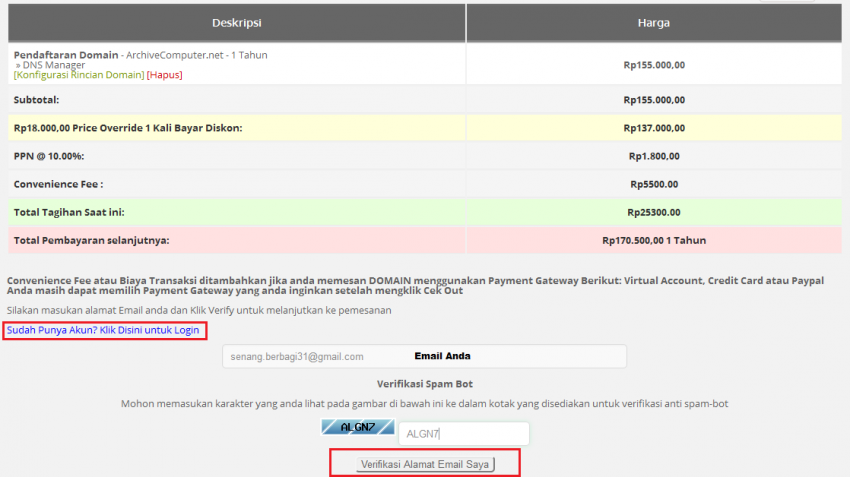The height and width of the screenshot is (477, 850).
Task: Select the Price Override discount row
Action: 128,128
